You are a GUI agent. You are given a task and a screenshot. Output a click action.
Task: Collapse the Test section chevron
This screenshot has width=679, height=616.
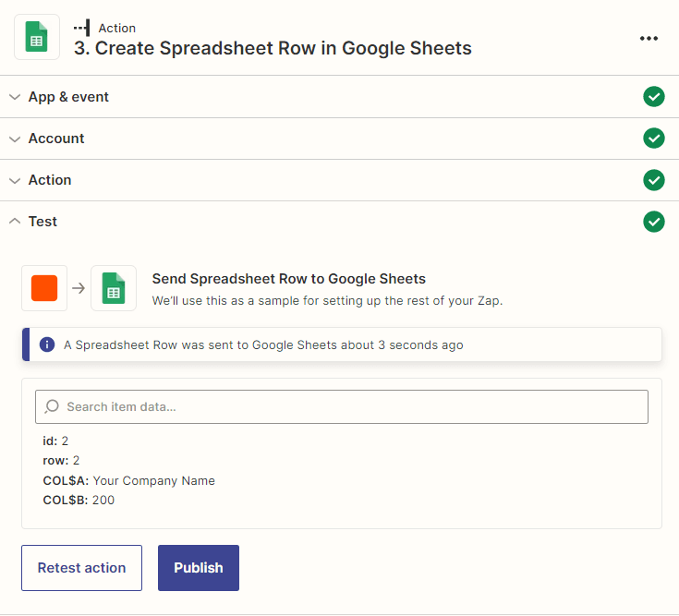tap(15, 222)
